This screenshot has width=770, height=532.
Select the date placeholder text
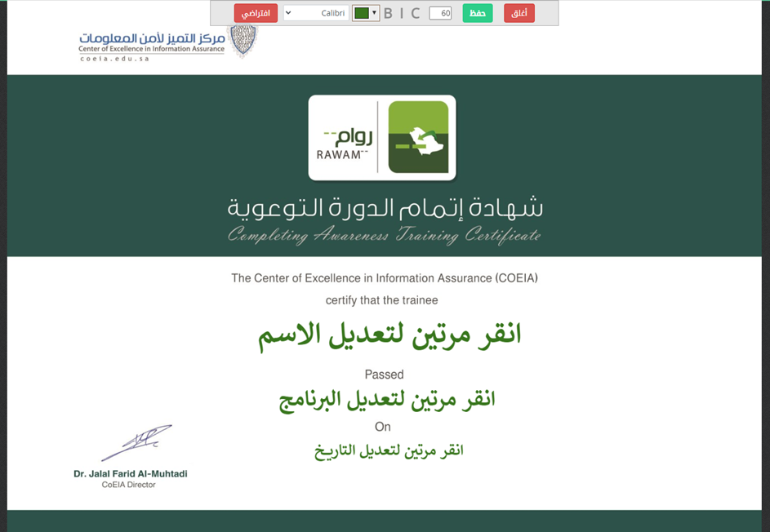coord(389,450)
